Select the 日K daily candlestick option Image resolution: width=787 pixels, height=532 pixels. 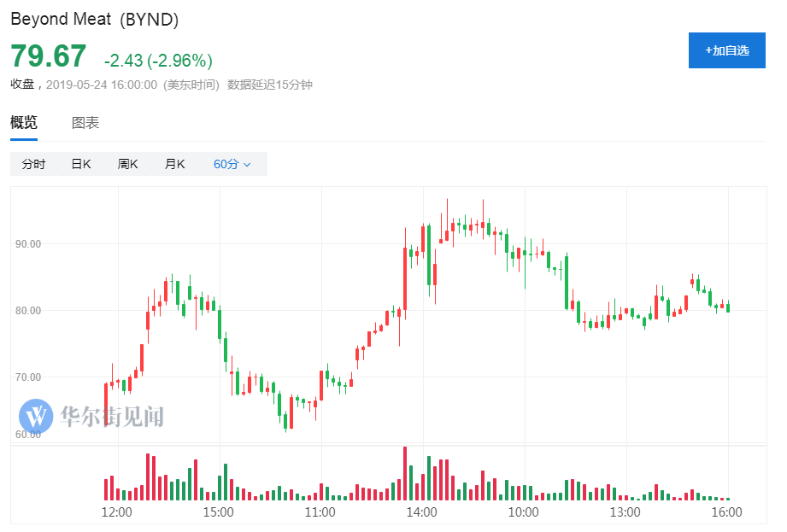[81, 164]
